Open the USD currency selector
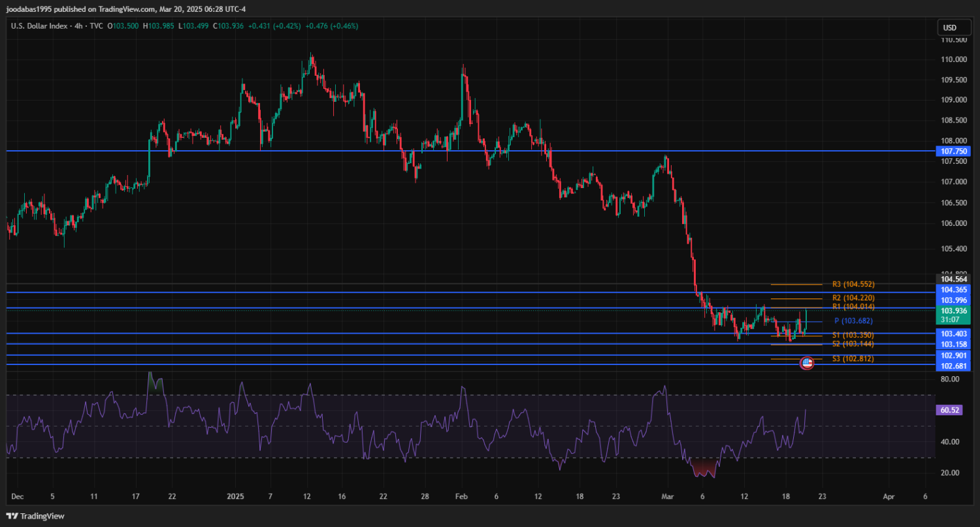980x527 pixels. [949, 27]
